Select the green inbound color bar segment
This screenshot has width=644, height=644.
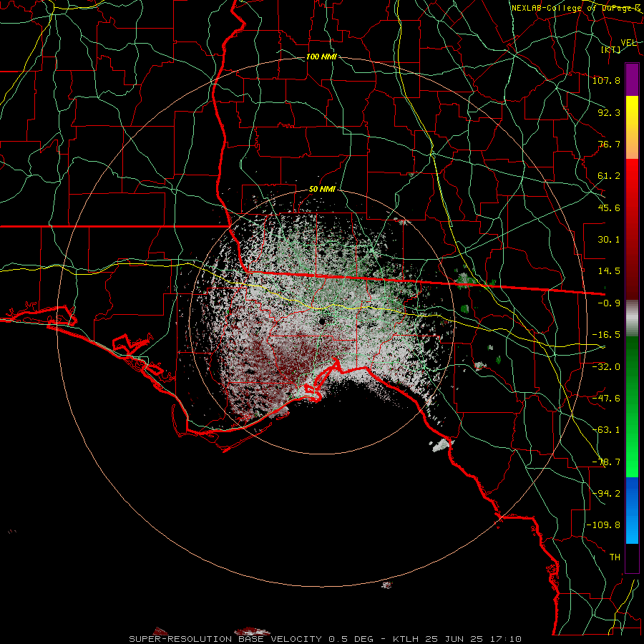click(632, 406)
